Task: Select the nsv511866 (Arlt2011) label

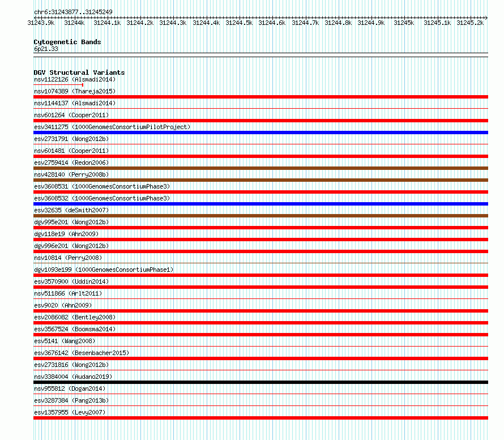Action: [x=68, y=293]
